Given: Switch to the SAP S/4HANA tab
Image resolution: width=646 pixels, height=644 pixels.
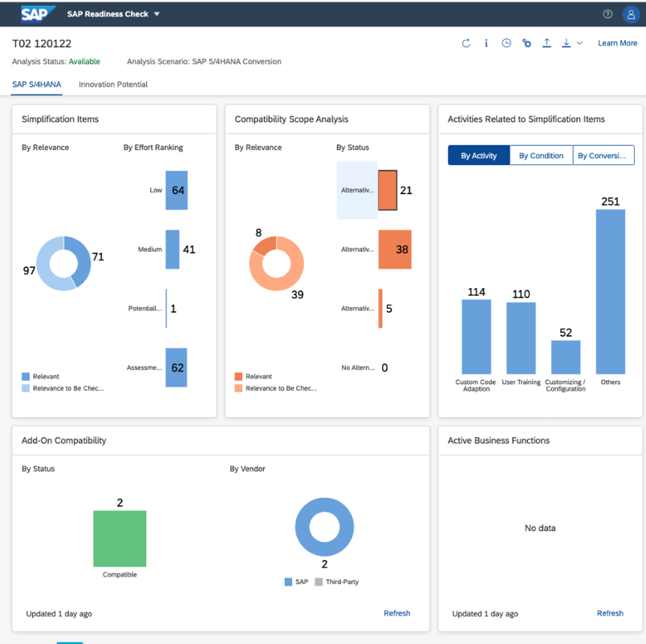Looking at the screenshot, I should 37,84.
